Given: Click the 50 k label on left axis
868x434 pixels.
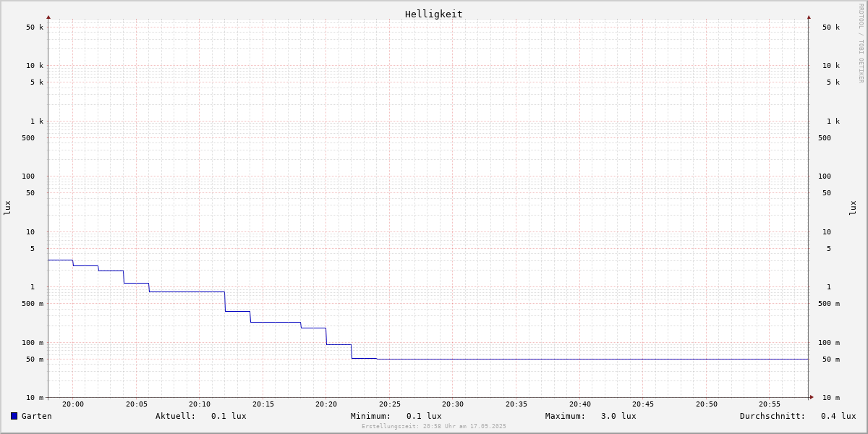Looking at the screenshot, I should pos(35,27).
